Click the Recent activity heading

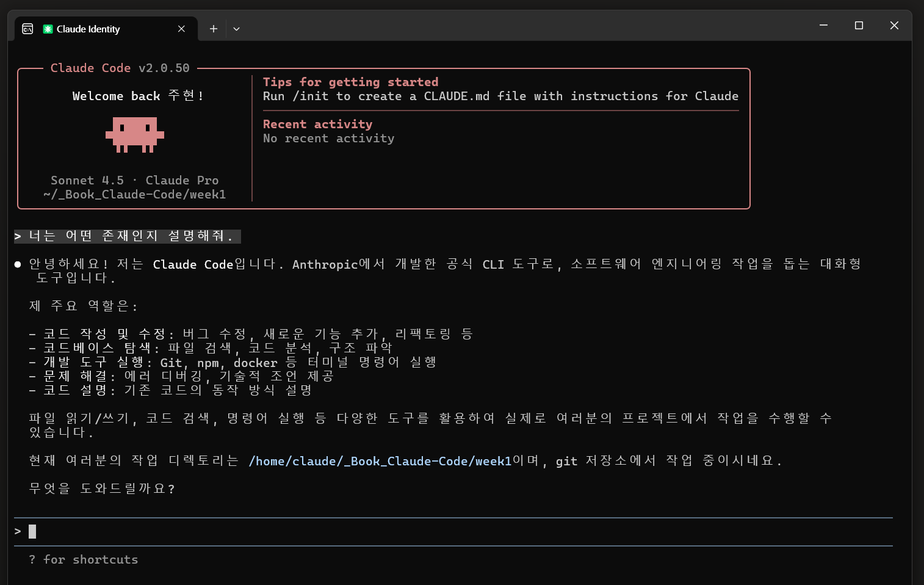(317, 124)
